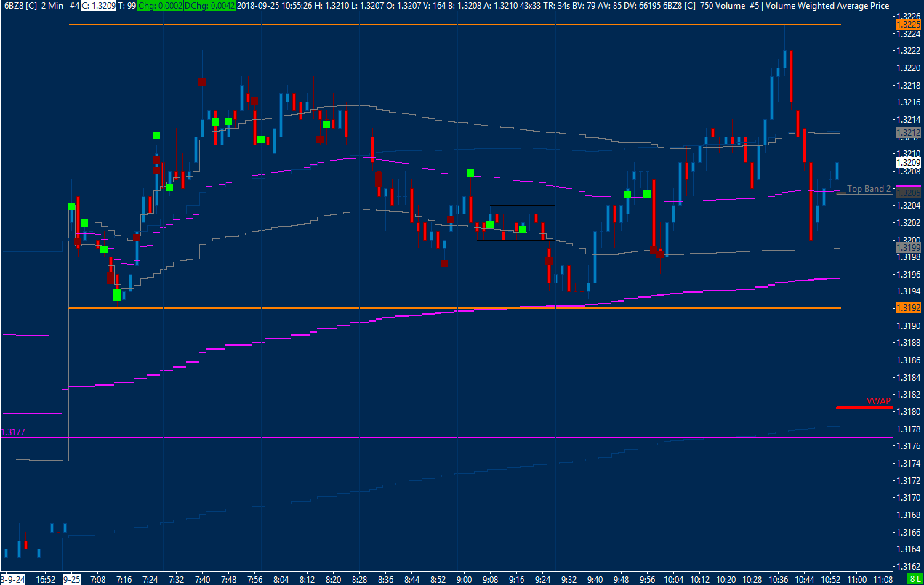Screen dimensions: 924x585
Task: Click the 9-25 date marker on time axis
Action: click(x=71, y=580)
